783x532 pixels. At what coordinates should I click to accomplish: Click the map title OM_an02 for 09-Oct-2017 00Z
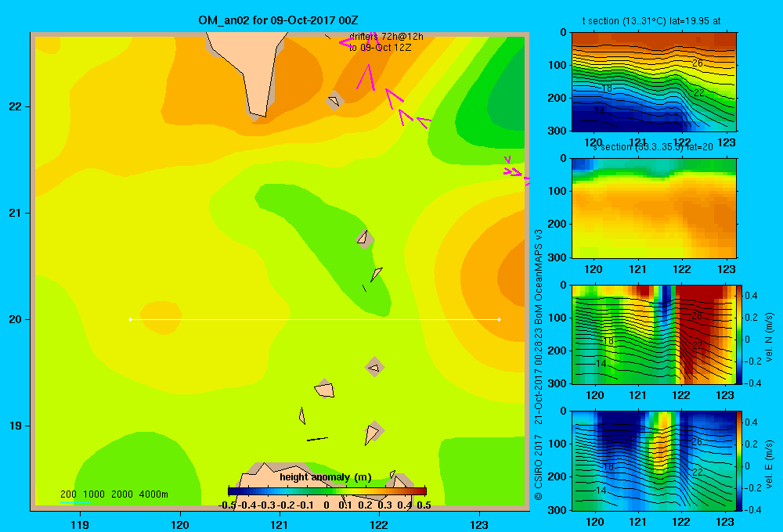[278, 20]
